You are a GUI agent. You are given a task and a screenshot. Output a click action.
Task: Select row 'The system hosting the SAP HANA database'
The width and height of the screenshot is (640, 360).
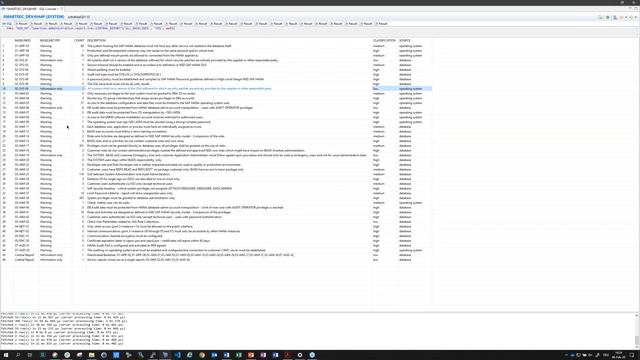pyautogui.click(x=216, y=46)
